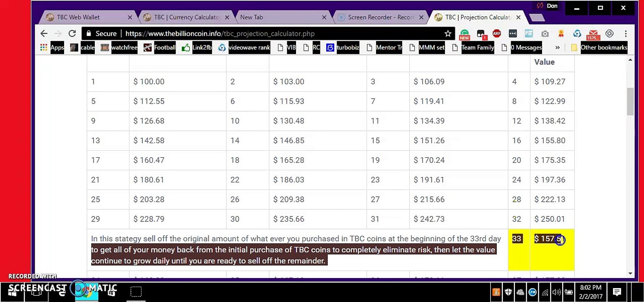Select the $ 191.61 day 23 value

(x=429, y=180)
